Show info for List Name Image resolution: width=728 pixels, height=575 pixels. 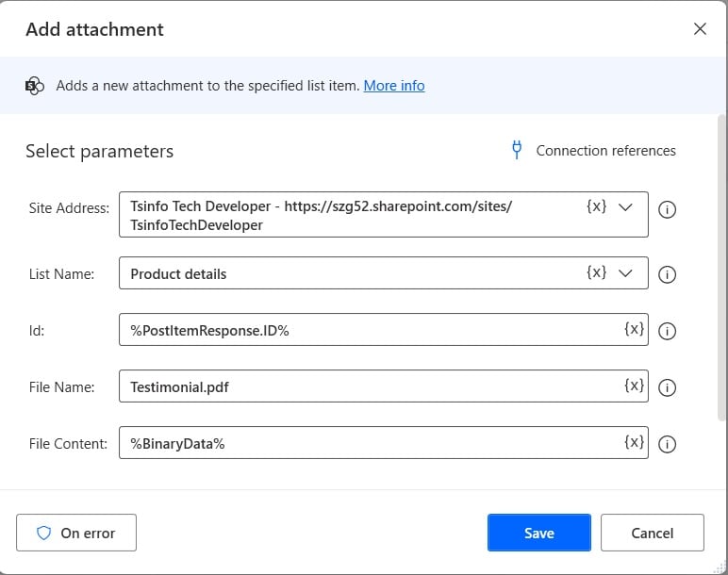[667, 274]
